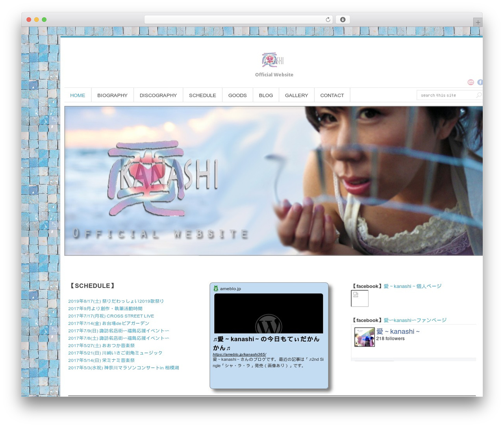Open the GOODS menu item
The image size is (504, 427).
tap(237, 95)
